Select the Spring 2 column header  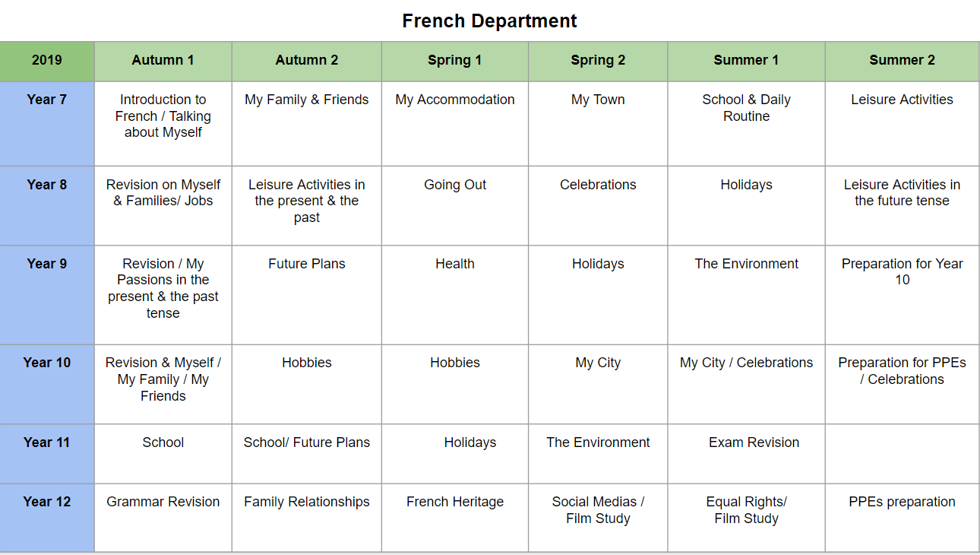click(598, 61)
